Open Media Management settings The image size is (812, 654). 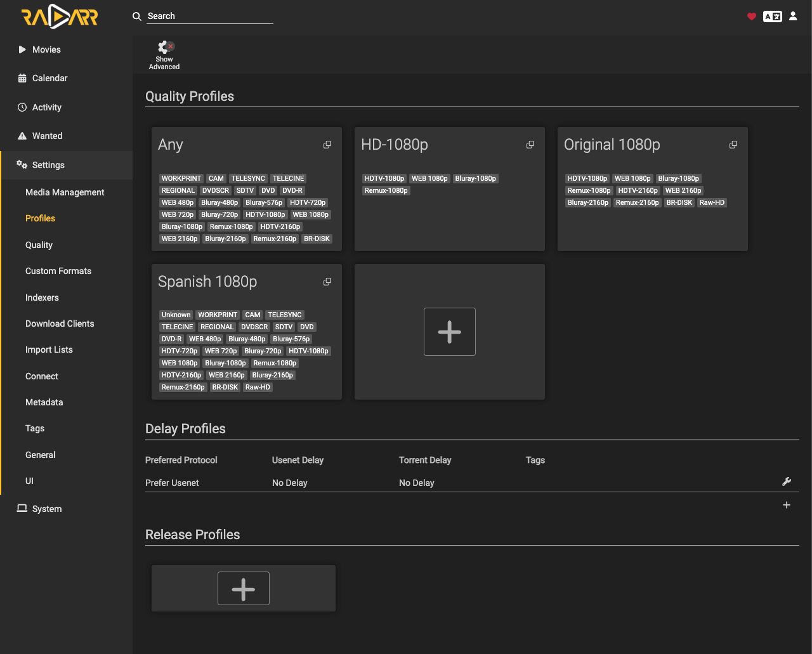[x=65, y=192]
